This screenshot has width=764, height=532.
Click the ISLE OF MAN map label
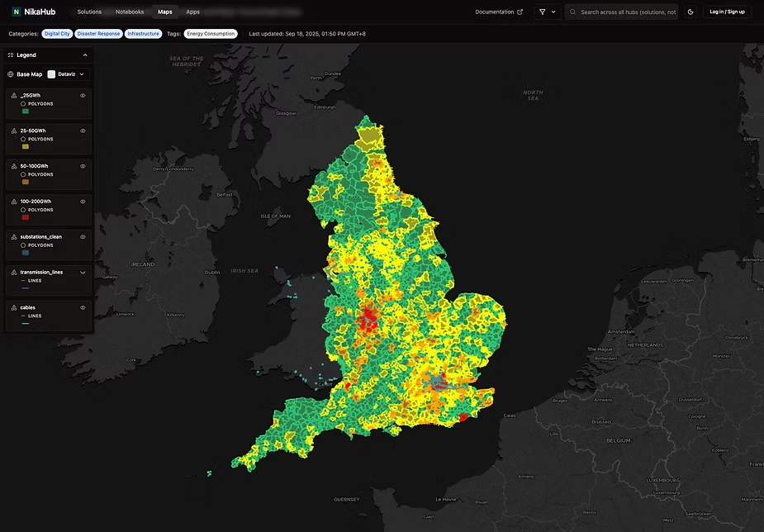point(275,216)
